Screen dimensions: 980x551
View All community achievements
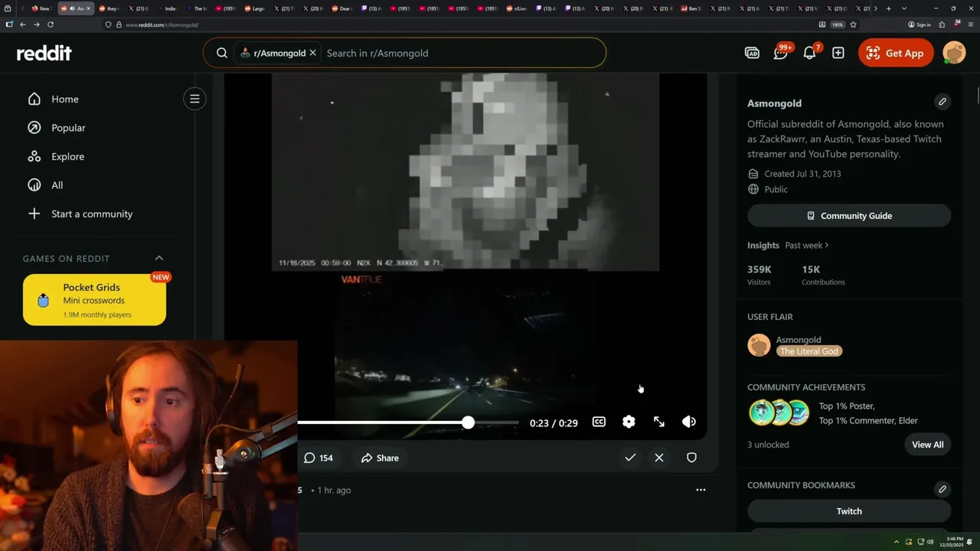928,445
